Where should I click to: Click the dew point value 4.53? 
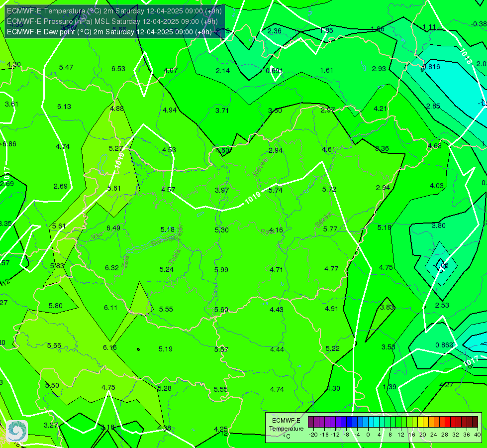169,150
